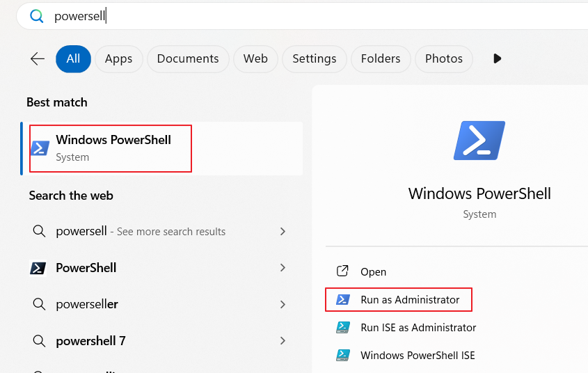Expand chevron next to 'powershell 7'
The image size is (588, 373).
pos(283,341)
